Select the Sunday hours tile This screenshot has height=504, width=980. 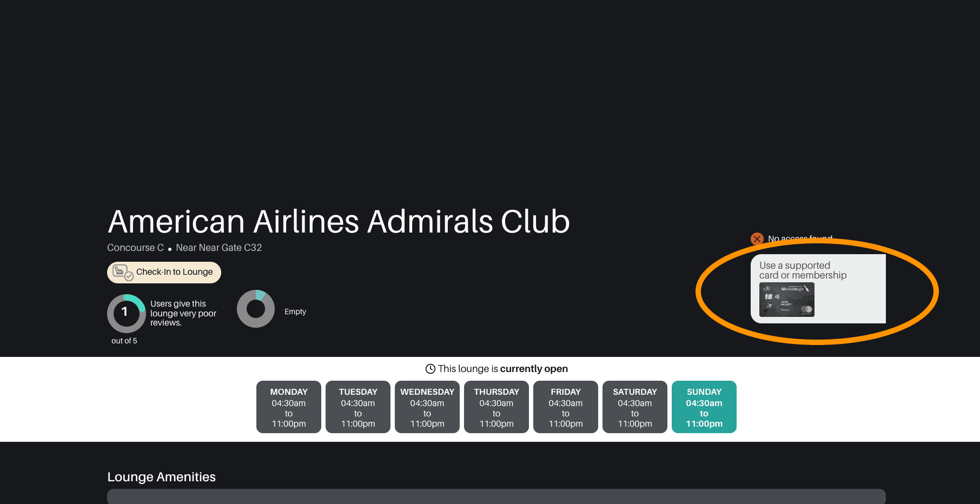(704, 407)
